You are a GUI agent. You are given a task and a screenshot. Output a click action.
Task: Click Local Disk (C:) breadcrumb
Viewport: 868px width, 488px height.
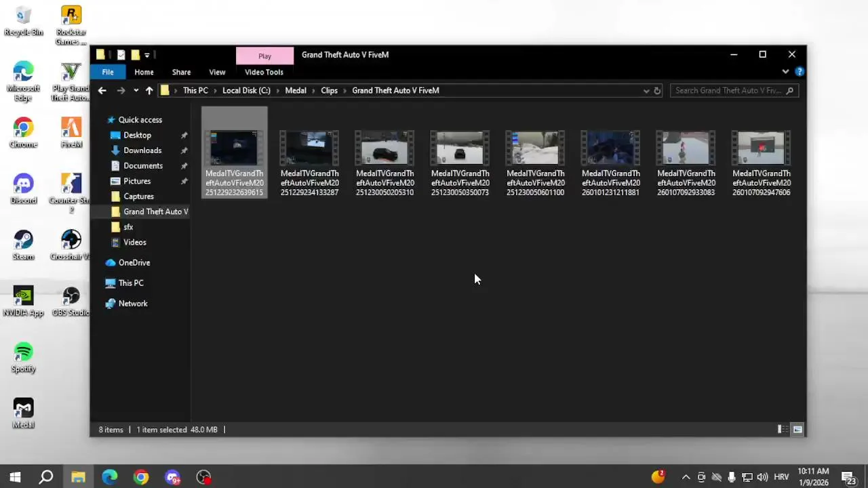246,90
